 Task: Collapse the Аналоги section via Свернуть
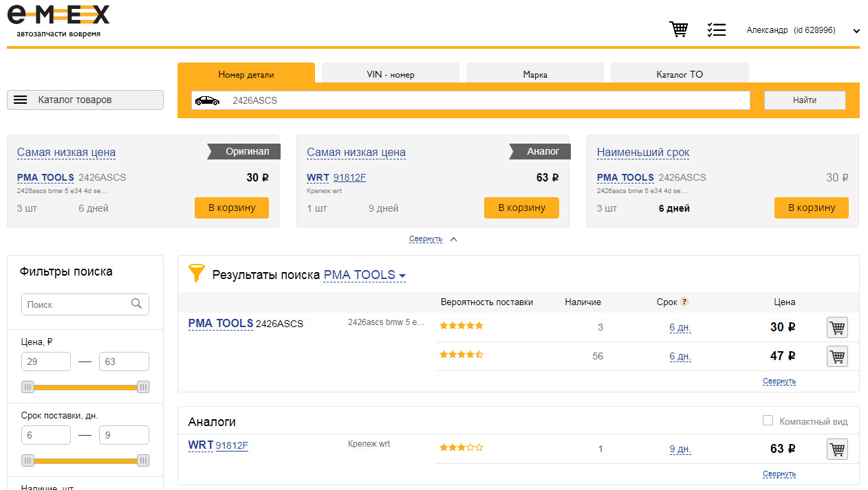click(779, 474)
